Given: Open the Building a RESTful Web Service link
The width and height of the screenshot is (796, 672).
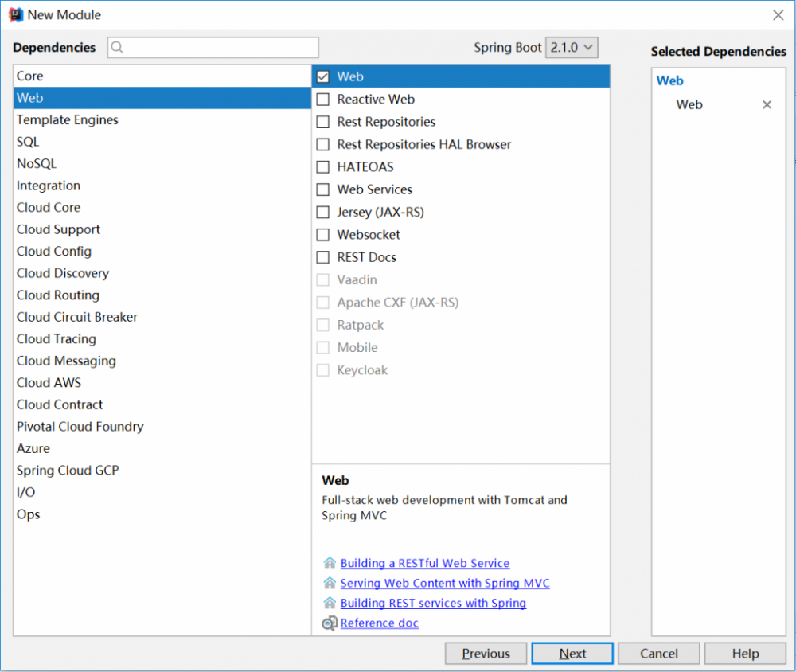Looking at the screenshot, I should click(424, 563).
